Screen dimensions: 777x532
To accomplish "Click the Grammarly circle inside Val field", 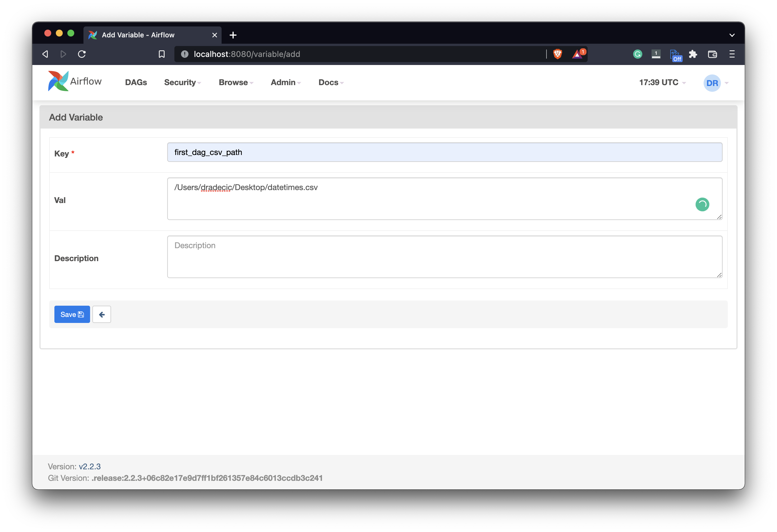I will pos(702,204).
